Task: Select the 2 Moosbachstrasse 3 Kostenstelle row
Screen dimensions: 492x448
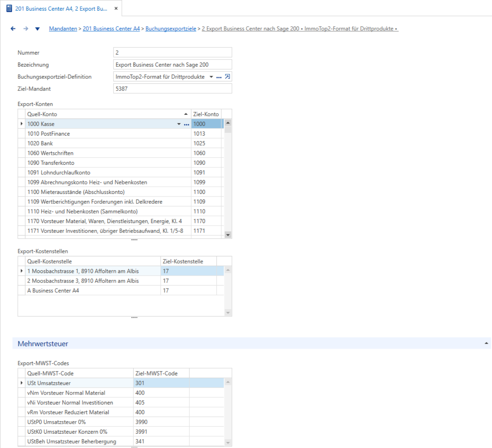Action: pos(121,281)
